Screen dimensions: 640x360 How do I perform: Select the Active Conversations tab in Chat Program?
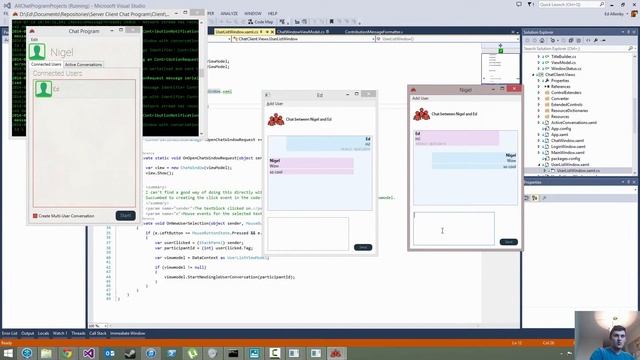pos(83,64)
